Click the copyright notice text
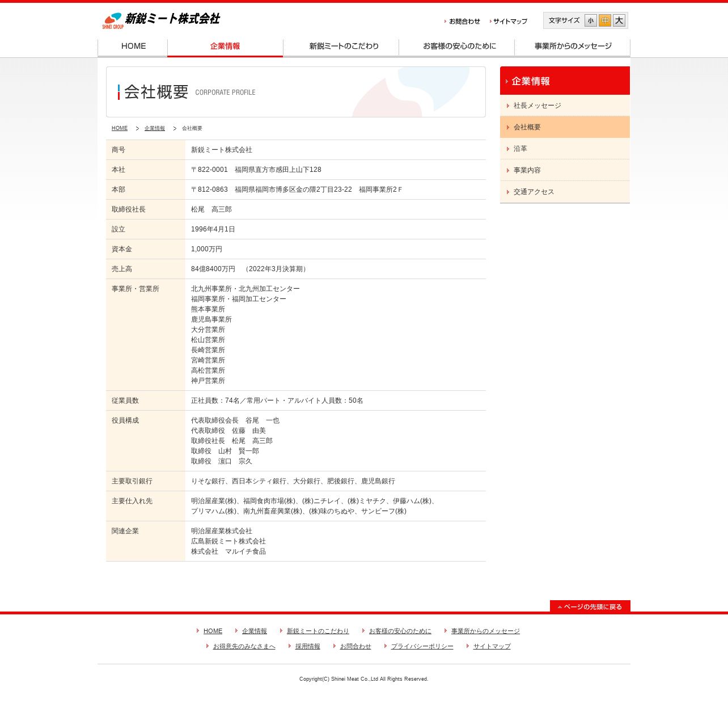 (364, 679)
